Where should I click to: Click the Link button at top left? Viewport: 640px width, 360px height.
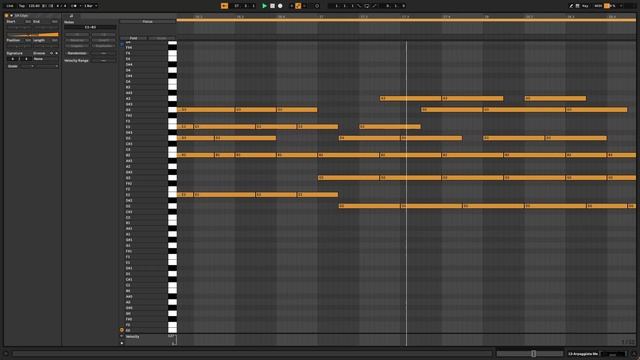10,6
